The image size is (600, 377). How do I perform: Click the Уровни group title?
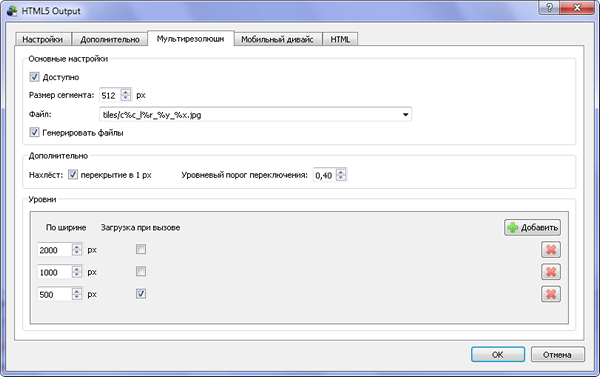click(42, 199)
